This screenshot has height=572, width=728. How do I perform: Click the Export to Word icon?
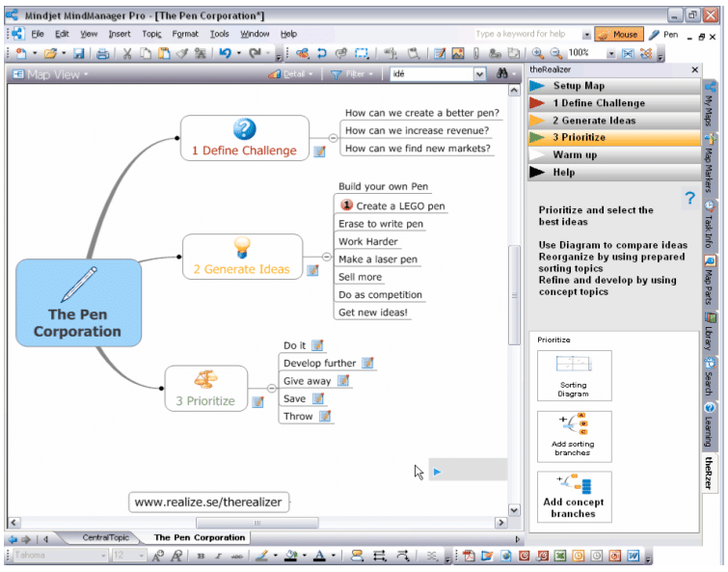[633, 556]
